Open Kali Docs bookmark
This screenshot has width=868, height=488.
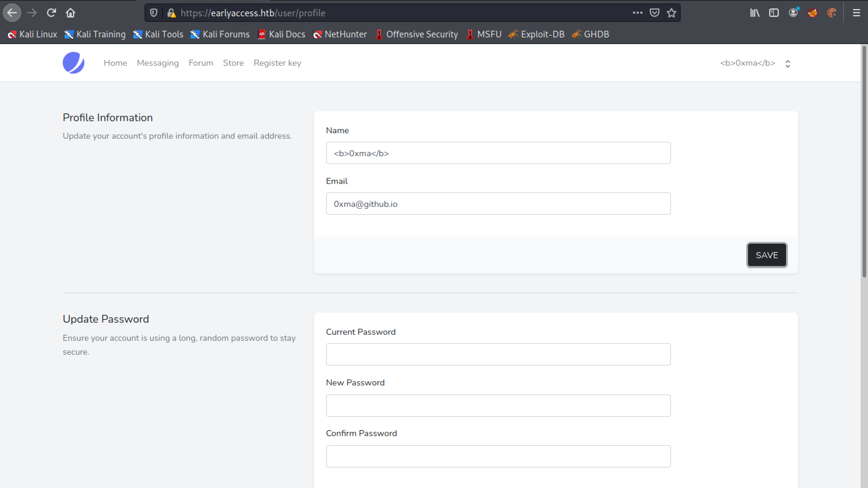[281, 34]
